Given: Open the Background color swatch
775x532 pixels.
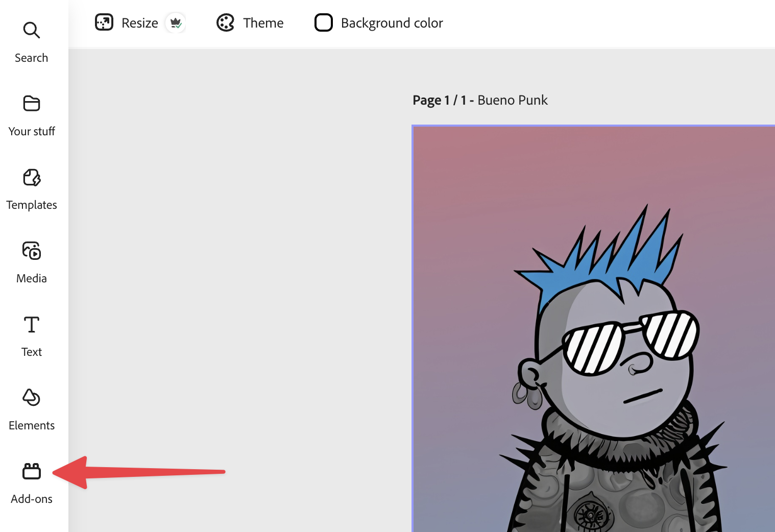Looking at the screenshot, I should pos(324,22).
